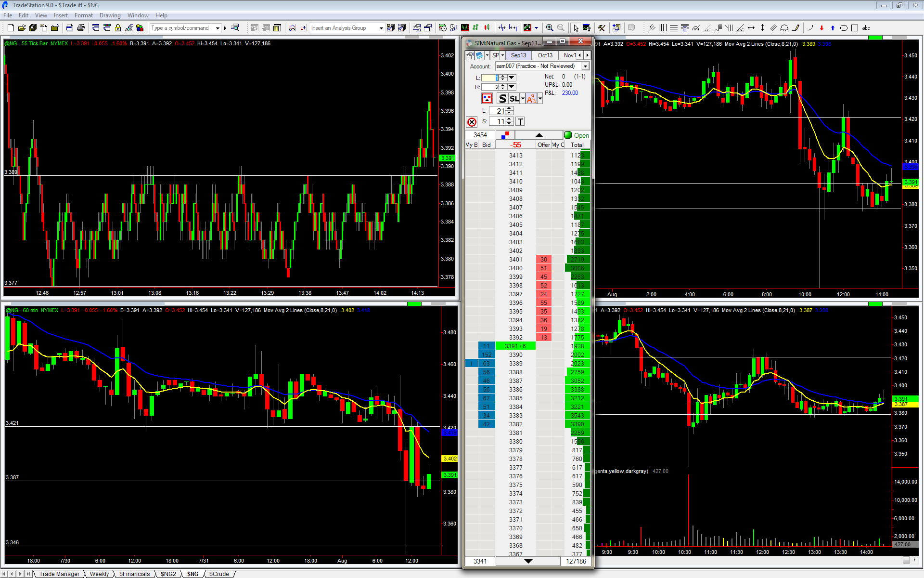Click the L quantity input field

(490, 78)
